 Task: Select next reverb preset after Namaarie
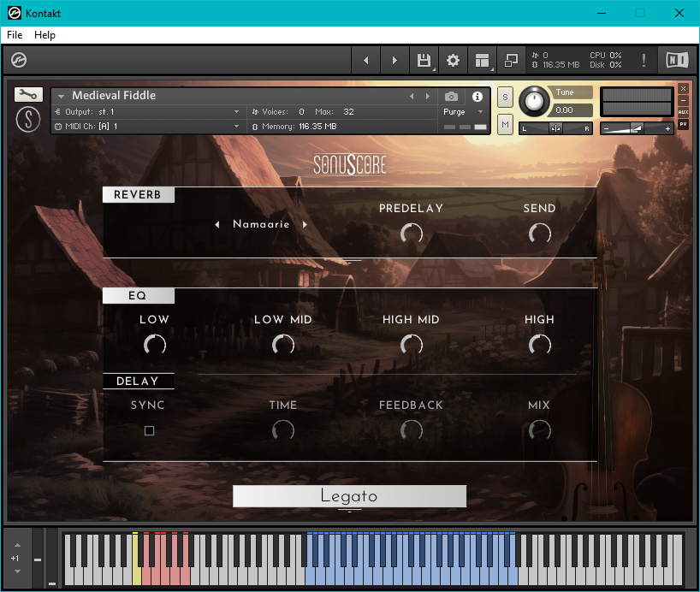[x=306, y=224]
